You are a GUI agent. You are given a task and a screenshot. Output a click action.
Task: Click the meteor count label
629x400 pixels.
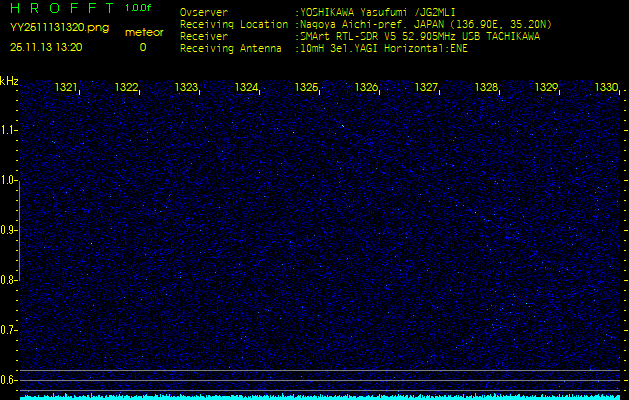pos(142,32)
